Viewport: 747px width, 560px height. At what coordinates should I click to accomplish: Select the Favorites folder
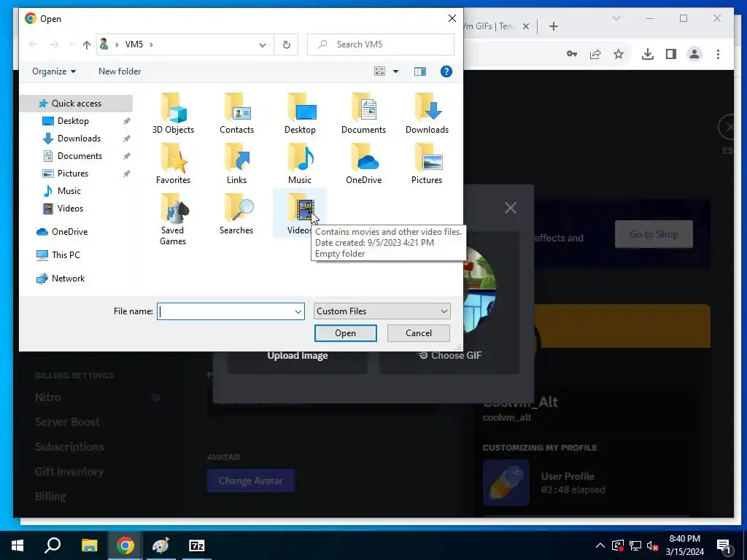click(173, 164)
